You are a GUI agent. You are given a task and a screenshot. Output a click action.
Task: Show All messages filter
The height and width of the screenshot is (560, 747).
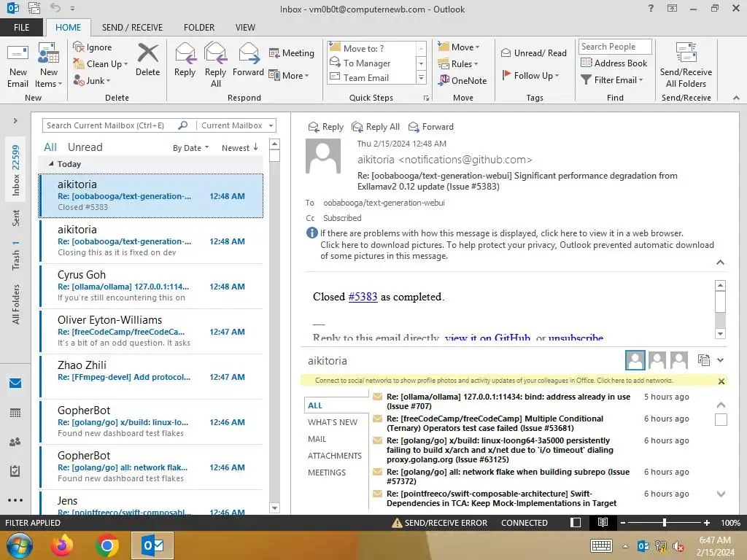pyautogui.click(x=50, y=147)
